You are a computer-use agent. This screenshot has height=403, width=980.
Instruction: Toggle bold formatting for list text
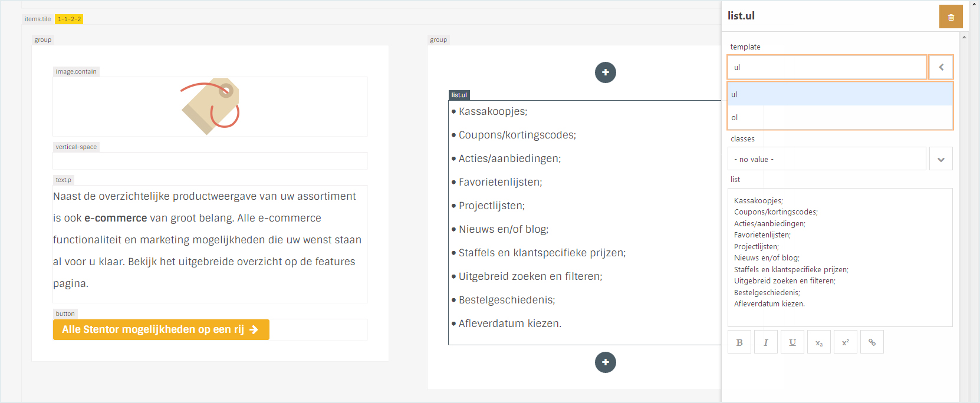point(739,342)
